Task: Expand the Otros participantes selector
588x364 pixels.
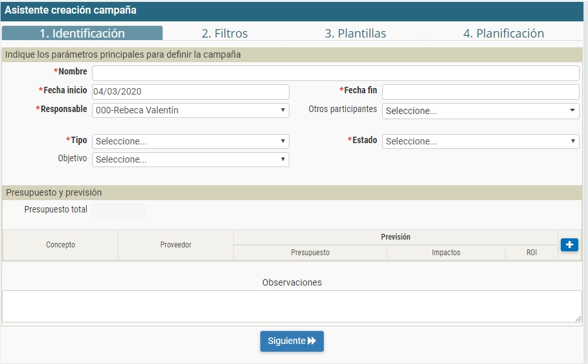Action: coord(481,111)
